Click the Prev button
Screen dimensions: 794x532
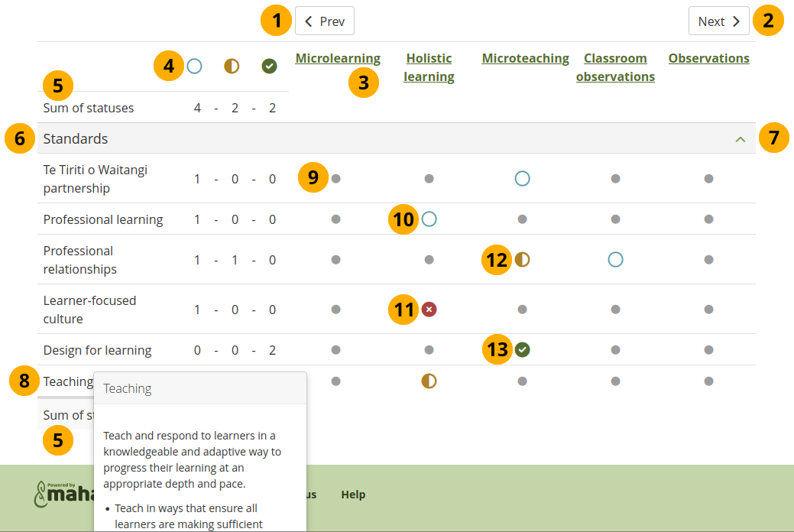pyautogui.click(x=325, y=21)
